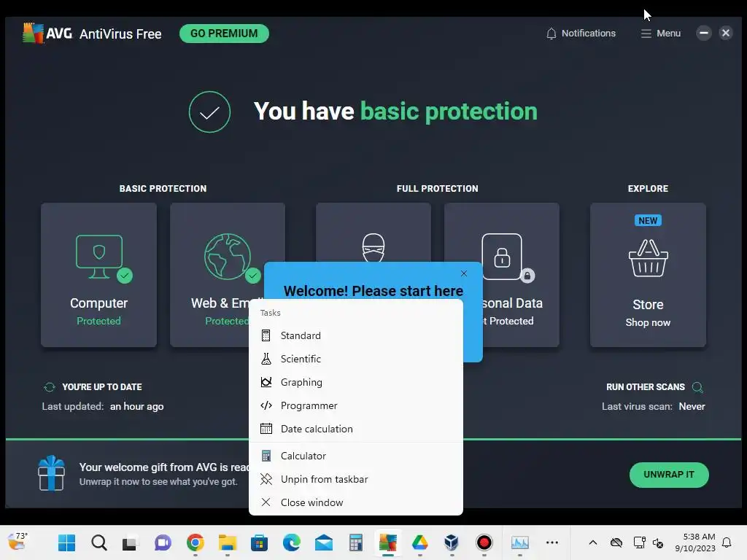Open the Windows Start button
Image resolution: width=747 pixels, height=560 pixels.
(66, 542)
